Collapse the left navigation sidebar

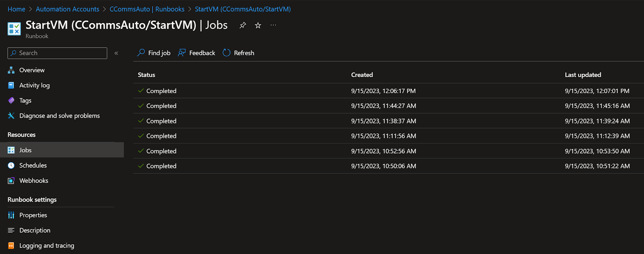[x=116, y=53]
